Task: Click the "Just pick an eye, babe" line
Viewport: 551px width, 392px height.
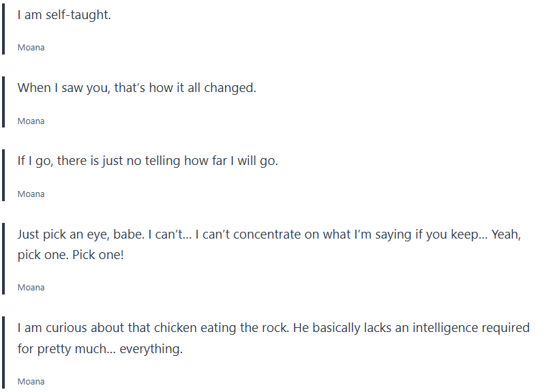Action: pos(269,235)
